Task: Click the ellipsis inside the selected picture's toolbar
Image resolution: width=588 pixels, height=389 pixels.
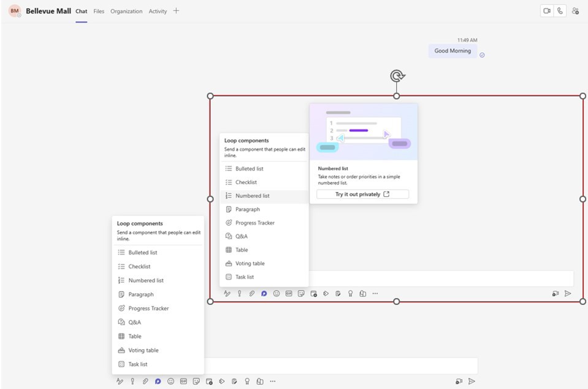Action: 375,293
